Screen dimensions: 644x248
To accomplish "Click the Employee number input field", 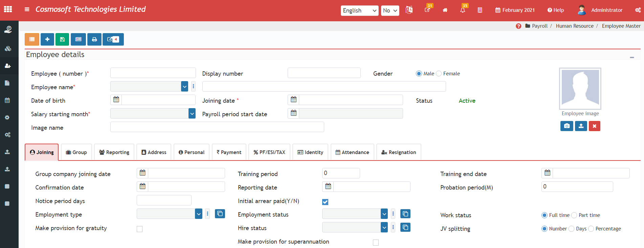I will (153, 73).
